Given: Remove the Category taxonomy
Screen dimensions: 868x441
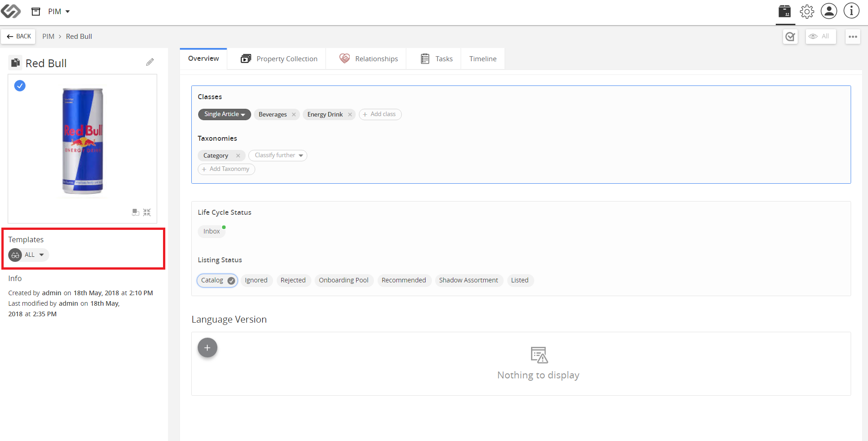Looking at the screenshot, I should [238, 156].
